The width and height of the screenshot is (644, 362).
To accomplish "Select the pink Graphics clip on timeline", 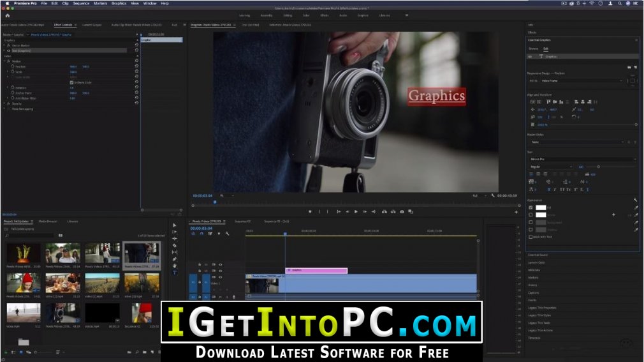I will click(316, 270).
